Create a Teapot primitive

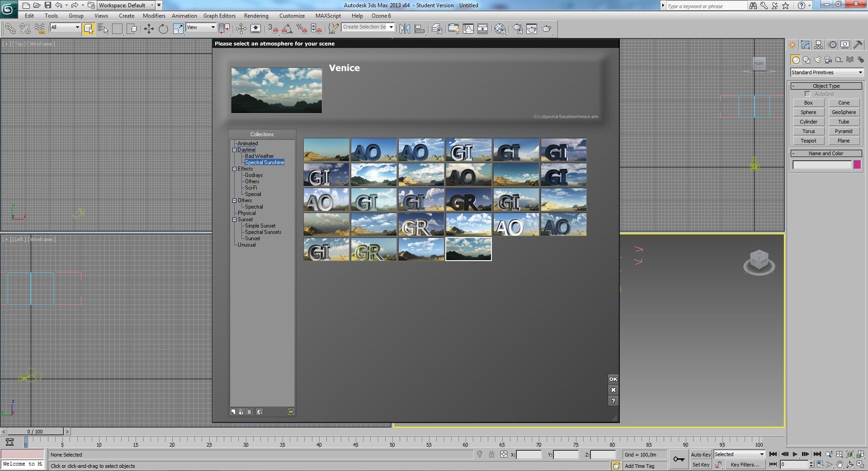[808, 141]
